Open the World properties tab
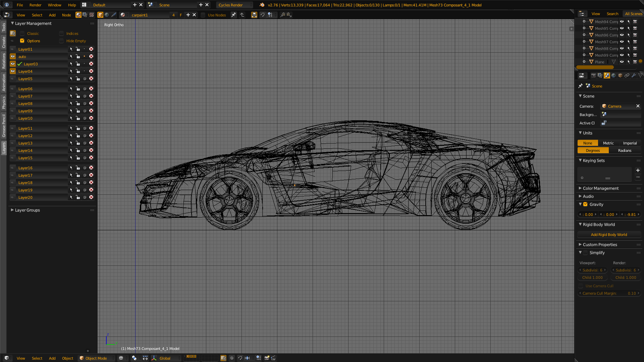Screen dimensions: 644x362 coord(613,75)
